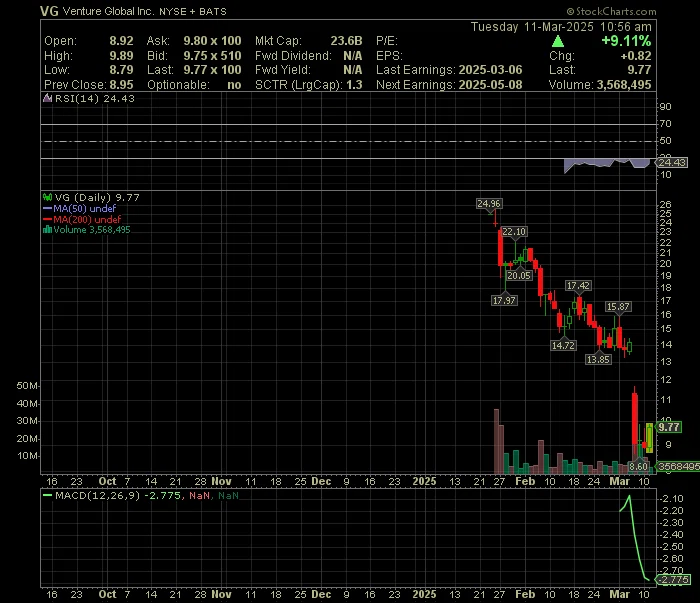The height and width of the screenshot is (603, 700).
Task: Click the 10M volume axis label
Action: point(27,456)
